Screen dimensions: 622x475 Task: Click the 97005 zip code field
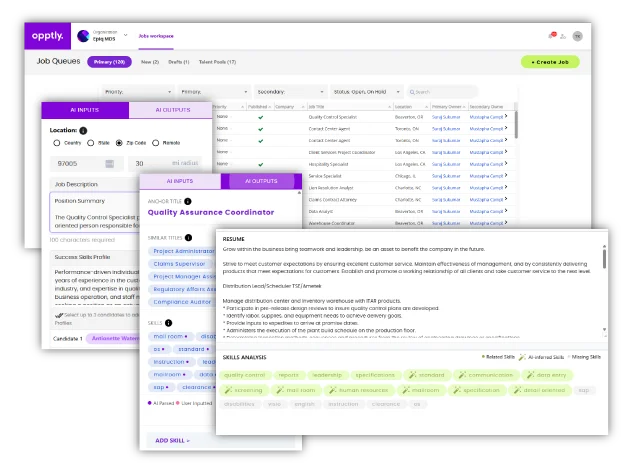click(86, 163)
